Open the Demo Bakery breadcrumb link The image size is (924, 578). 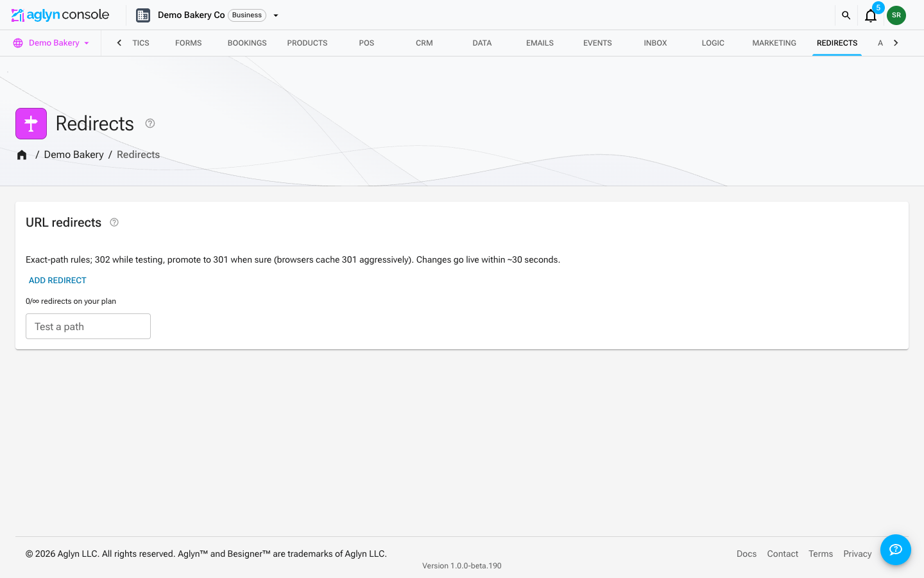[74, 155]
